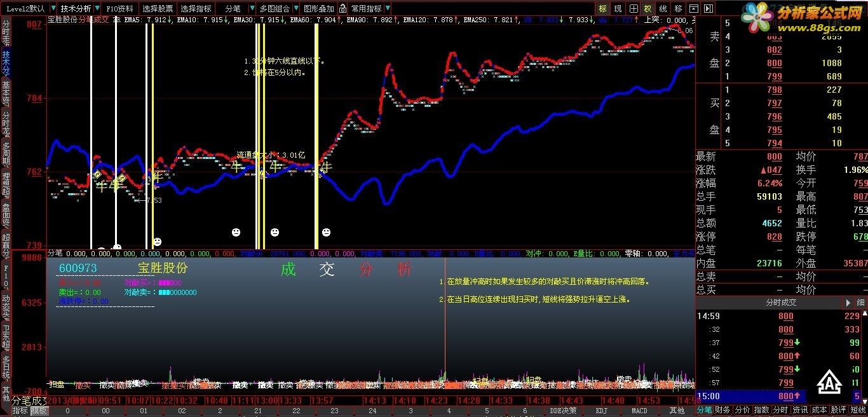868x417 pixels.
Task: Click the 卖 盘 sell order label
Action: pos(715,50)
